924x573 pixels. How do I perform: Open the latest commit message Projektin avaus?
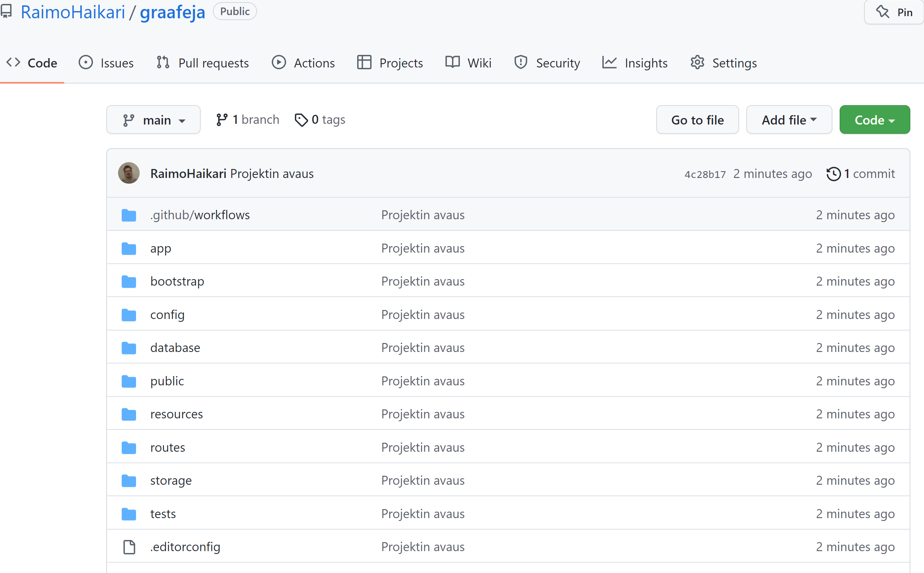point(272,174)
